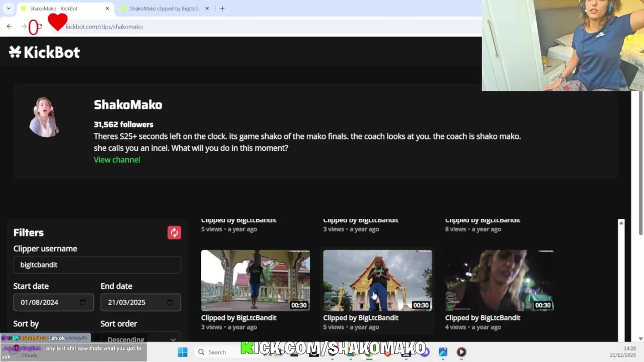Image resolution: width=644 pixels, height=362 pixels.
Task: Open the Windows Start menu
Action: click(182, 352)
